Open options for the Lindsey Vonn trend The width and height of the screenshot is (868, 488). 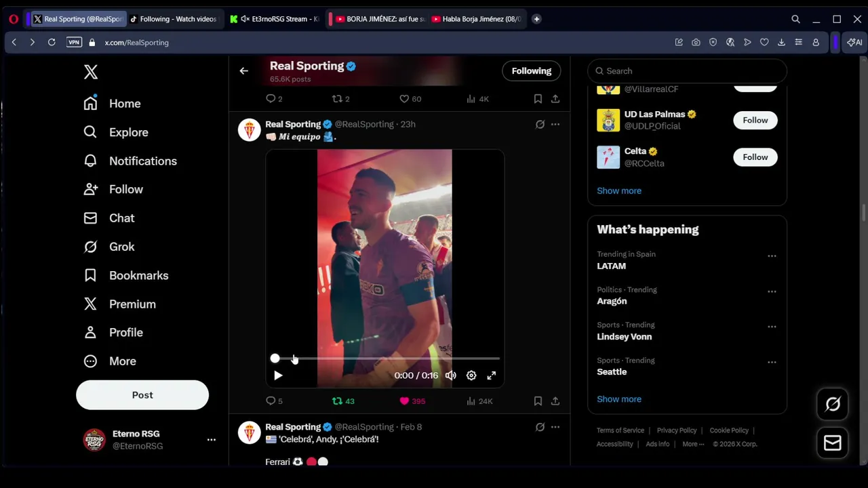tap(772, 327)
